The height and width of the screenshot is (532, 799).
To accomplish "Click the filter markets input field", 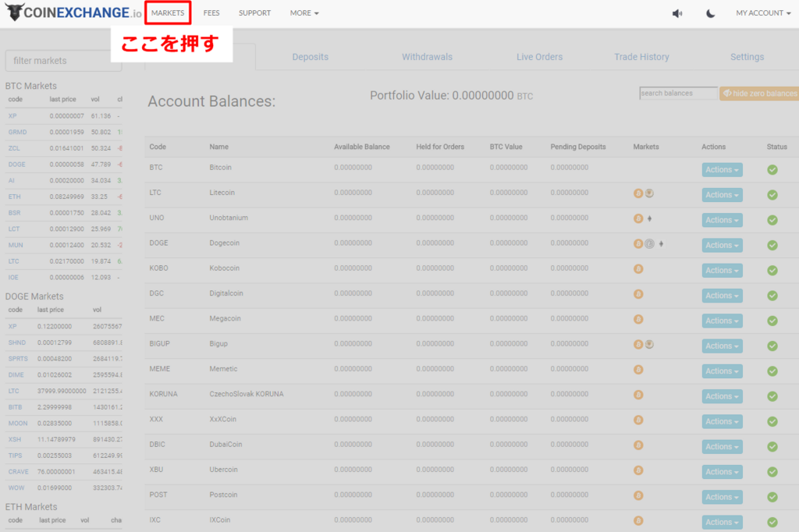I will click(64, 61).
